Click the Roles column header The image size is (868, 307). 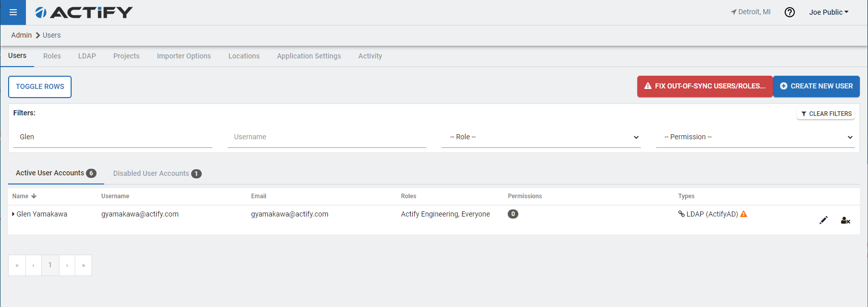[409, 196]
